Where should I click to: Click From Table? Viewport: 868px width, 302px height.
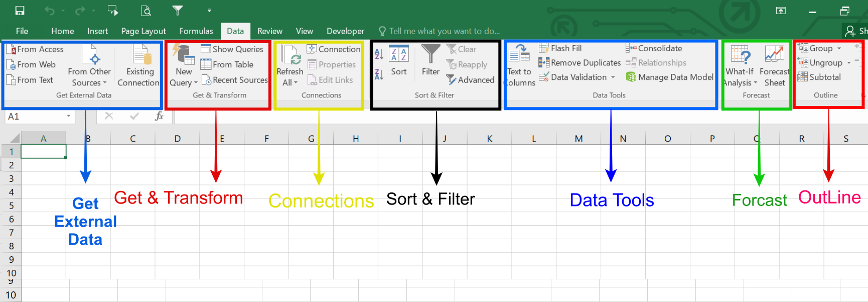pyautogui.click(x=227, y=64)
